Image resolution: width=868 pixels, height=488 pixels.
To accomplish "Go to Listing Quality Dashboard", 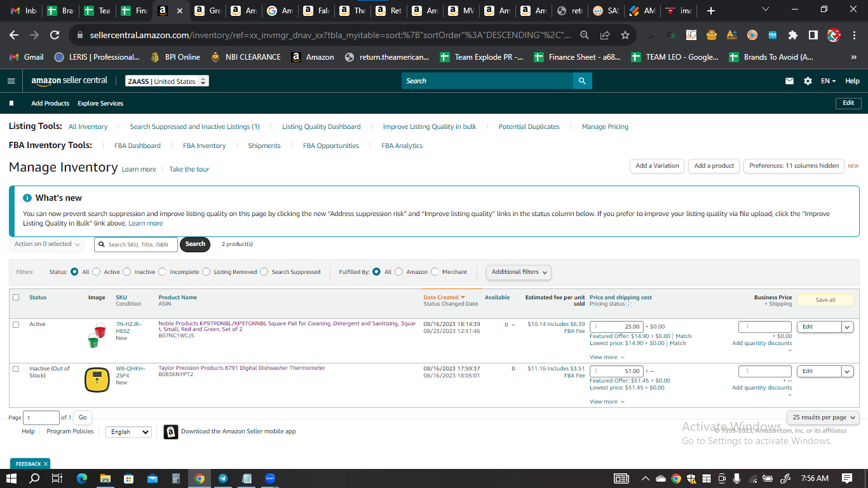I will click(x=322, y=126).
